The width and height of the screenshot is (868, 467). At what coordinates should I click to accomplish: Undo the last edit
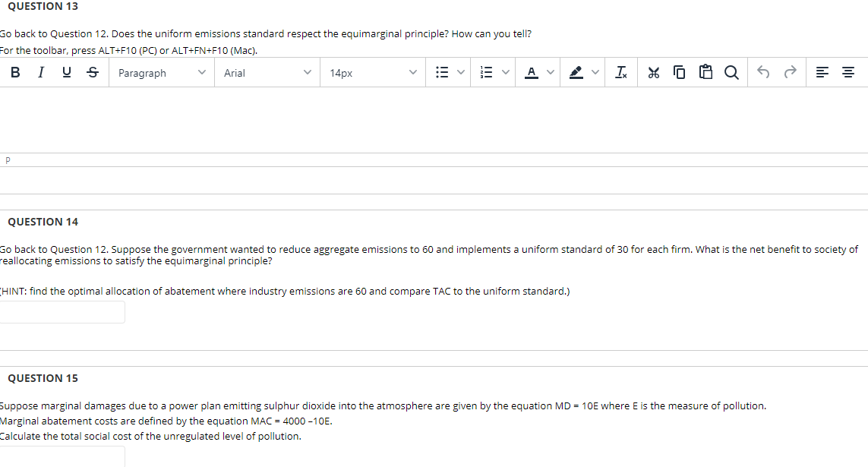pos(763,72)
